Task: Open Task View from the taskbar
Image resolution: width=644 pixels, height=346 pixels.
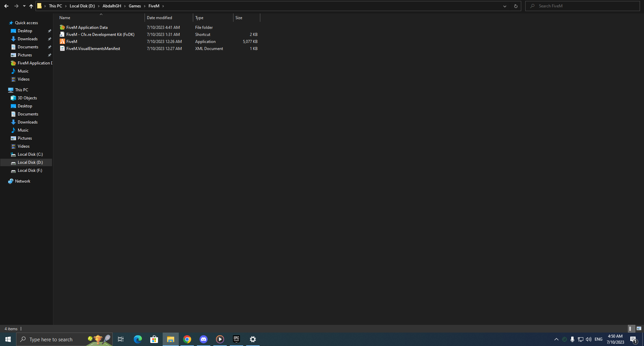Action: pyautogui.click(x=121, y=339)
